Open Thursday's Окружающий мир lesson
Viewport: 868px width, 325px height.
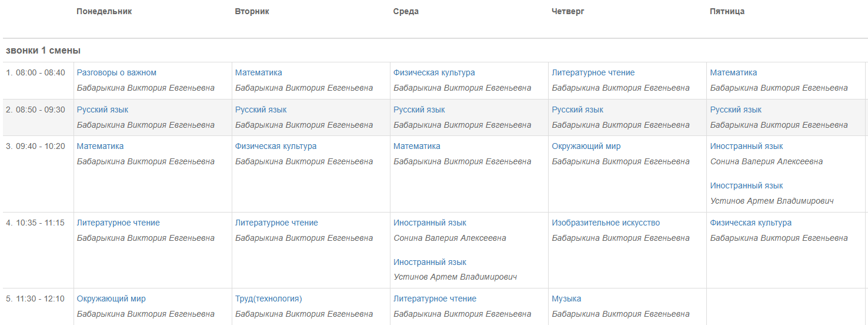point(586,146)
